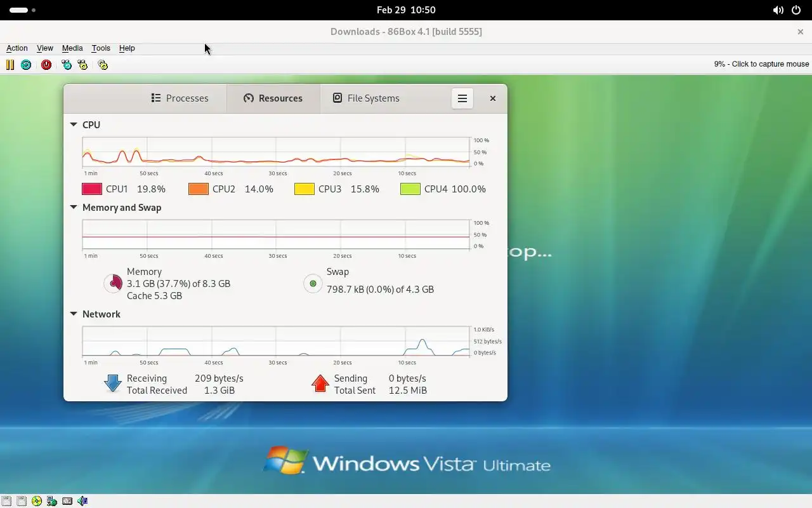This screenshot has height=508, width=812.
Task: Open the system volume icon in top bar
Action: point(778,10)
